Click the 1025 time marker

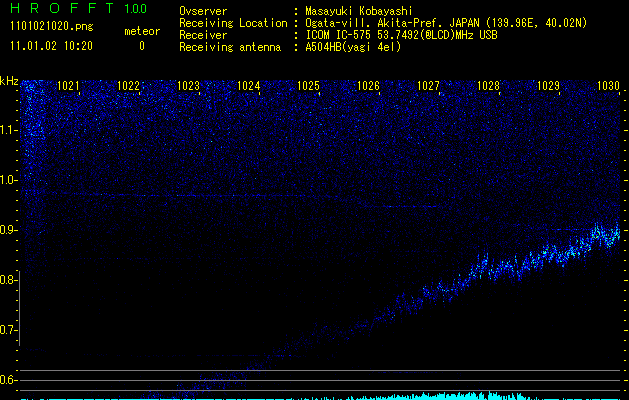(x=308, y=86)
